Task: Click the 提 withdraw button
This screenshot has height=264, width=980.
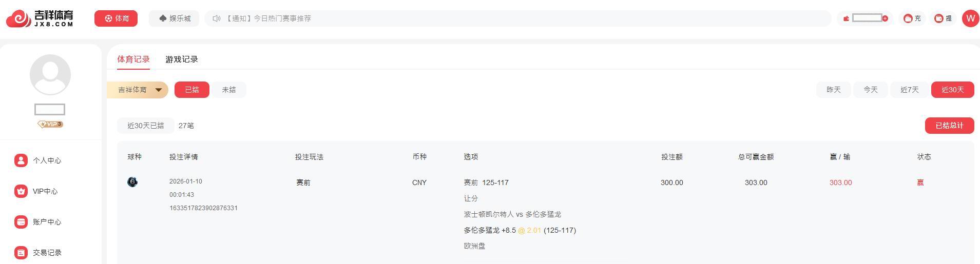Action: pyautogui.click(x=943, y=18)
